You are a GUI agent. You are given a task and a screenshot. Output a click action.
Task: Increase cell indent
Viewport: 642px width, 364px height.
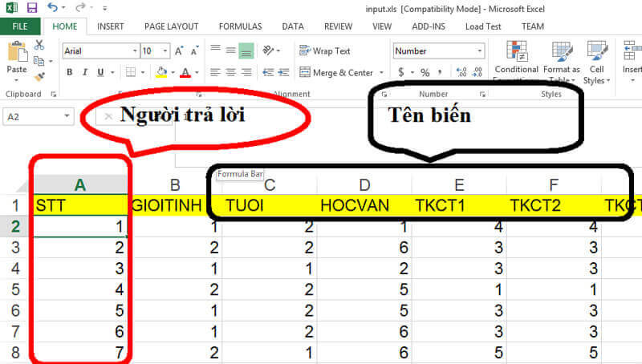284,72
